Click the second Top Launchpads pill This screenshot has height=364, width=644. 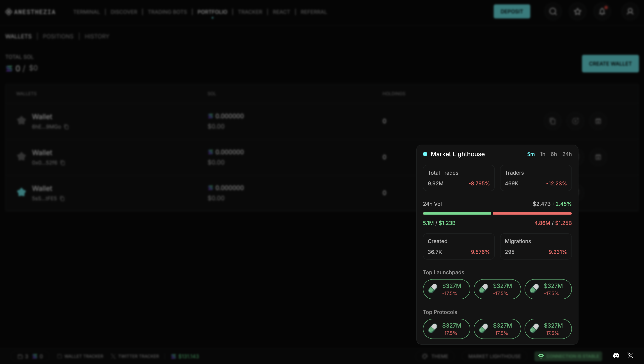[497, 289]
